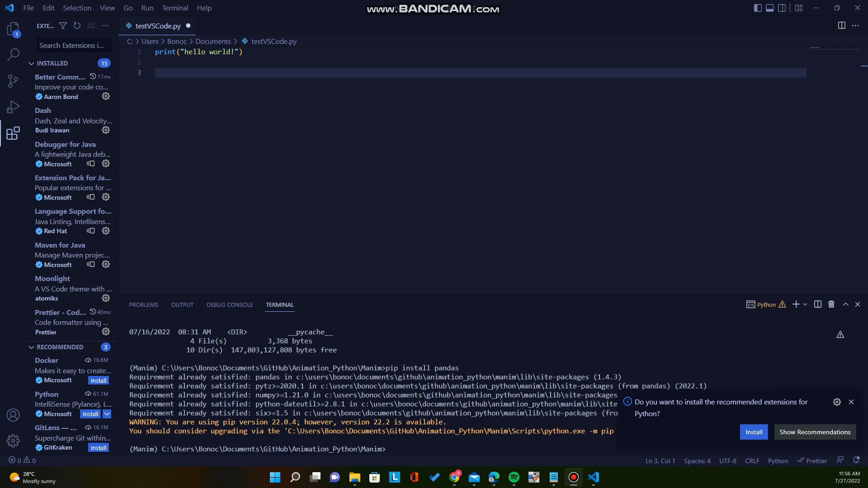
Task: Split the editor to the right
Action: click(x=841, y=25)
